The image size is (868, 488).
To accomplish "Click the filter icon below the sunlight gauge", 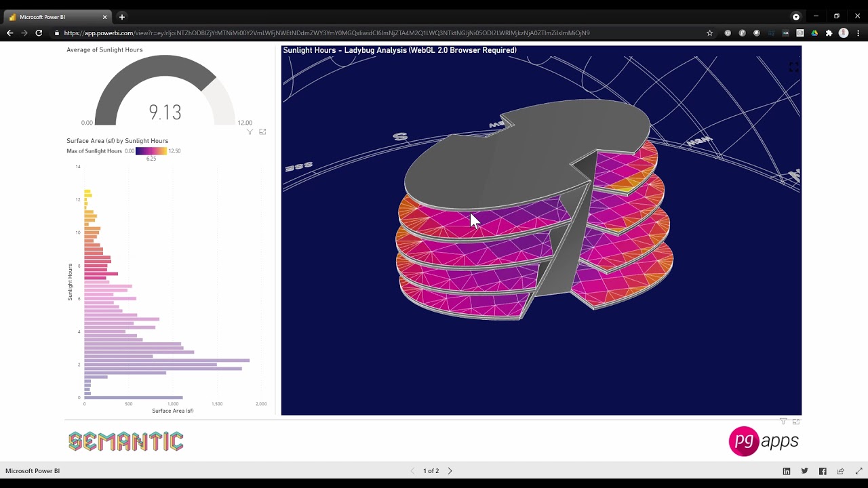I will [x=250, y=131].
